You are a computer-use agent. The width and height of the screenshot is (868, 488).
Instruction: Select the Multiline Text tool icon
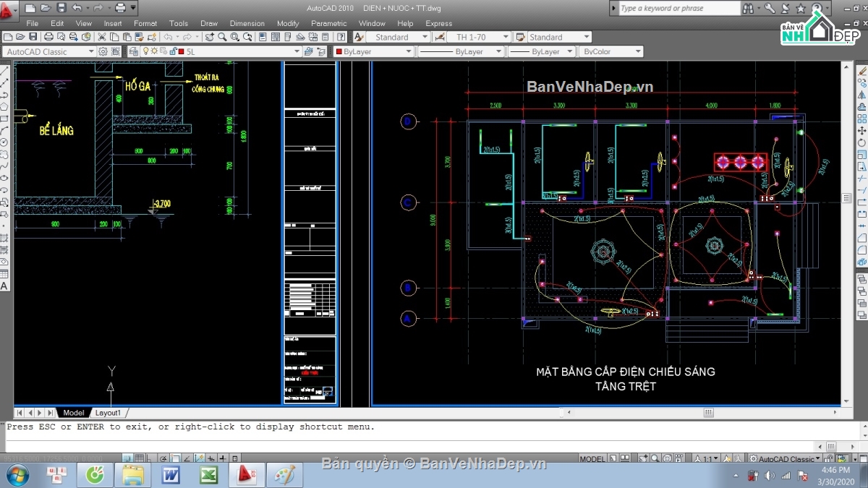point(4,286)
